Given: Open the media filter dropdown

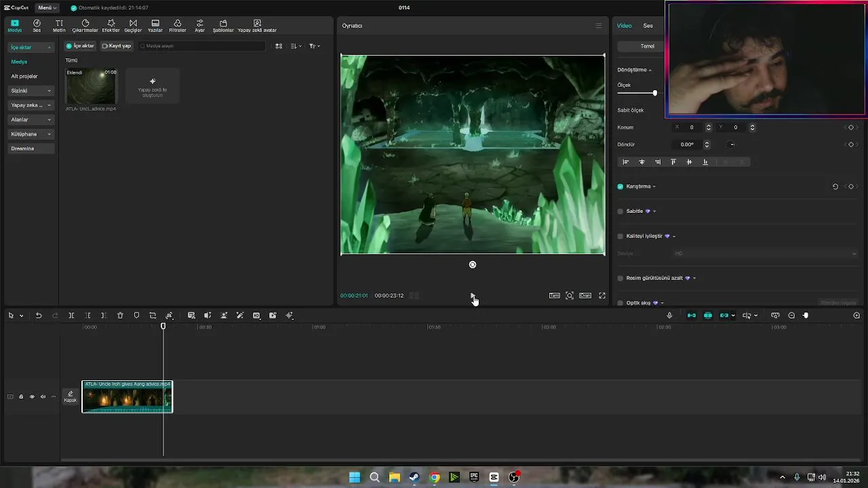Looking at the screenshot, I should coord(314,46).
